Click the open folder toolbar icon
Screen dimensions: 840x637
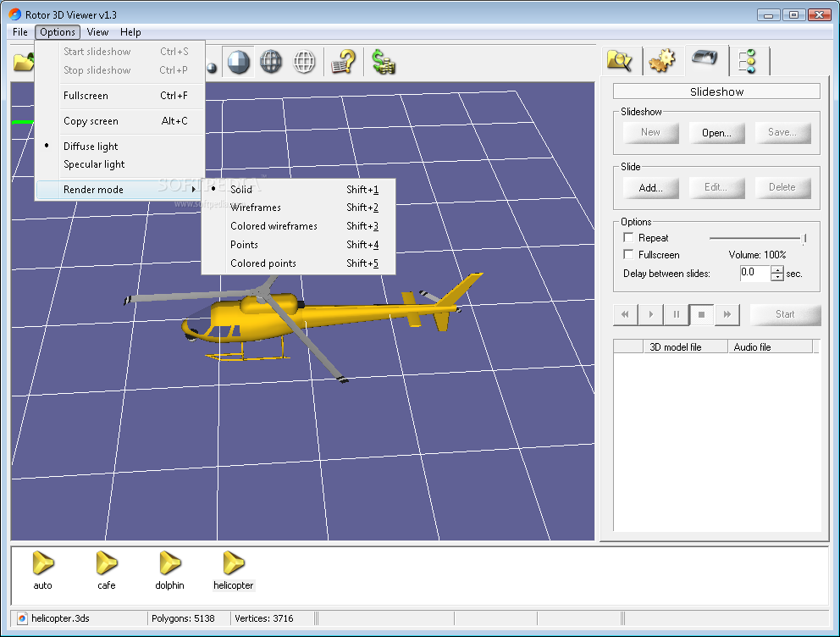23,62
